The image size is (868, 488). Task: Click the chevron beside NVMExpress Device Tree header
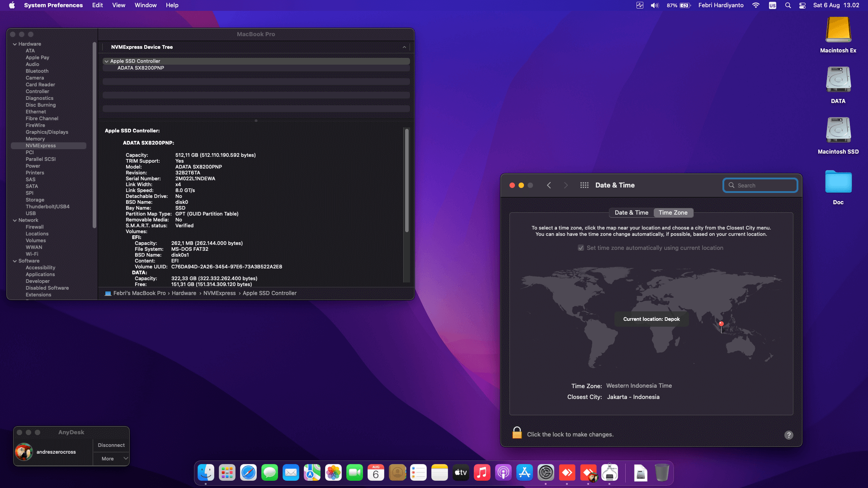tap(404, 47)
